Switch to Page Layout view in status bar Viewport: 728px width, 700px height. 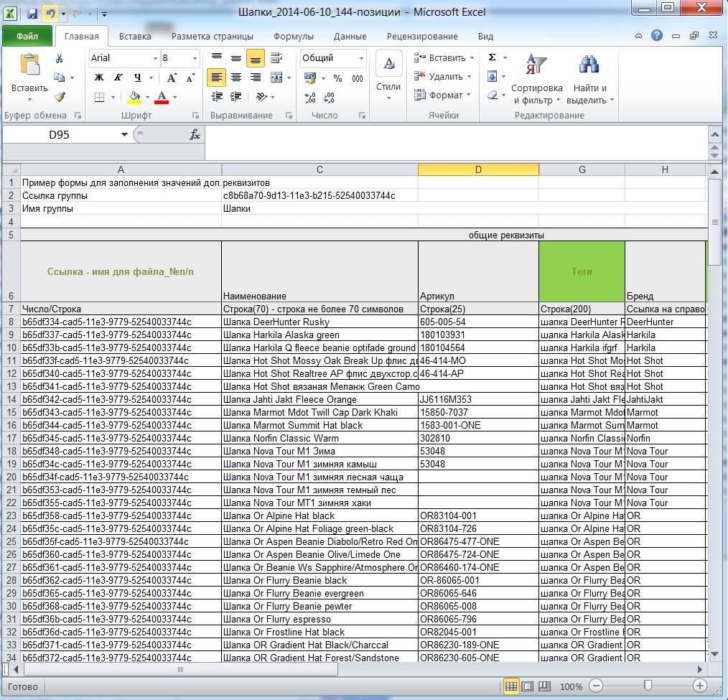click(528, 686)
